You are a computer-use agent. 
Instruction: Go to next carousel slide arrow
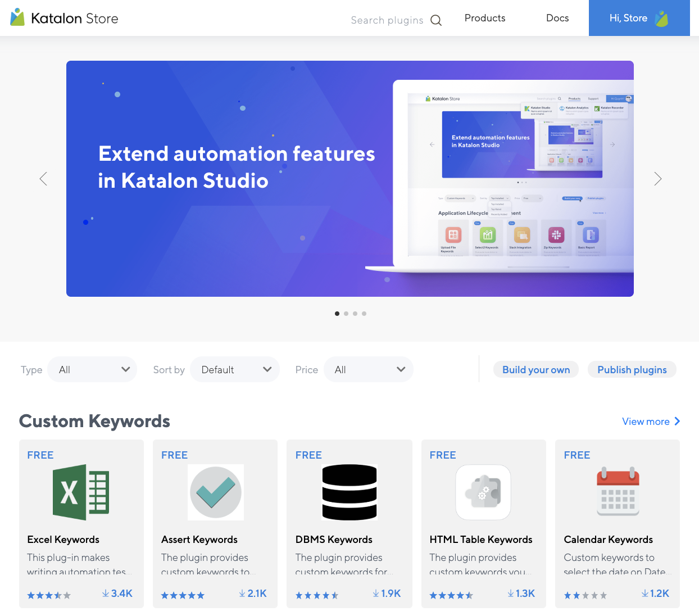tap(657, 179)
